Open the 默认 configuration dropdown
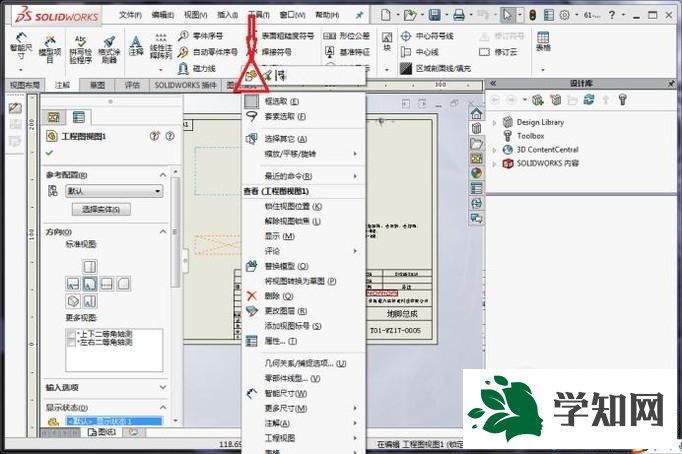Image resolution: width=682 pixels, height=454 pixels. point(114,191)
